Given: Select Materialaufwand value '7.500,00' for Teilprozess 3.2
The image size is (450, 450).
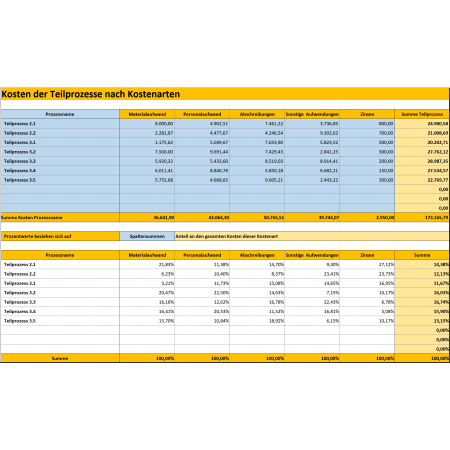Looking at the screenshot, I should (x=147, y=152).
